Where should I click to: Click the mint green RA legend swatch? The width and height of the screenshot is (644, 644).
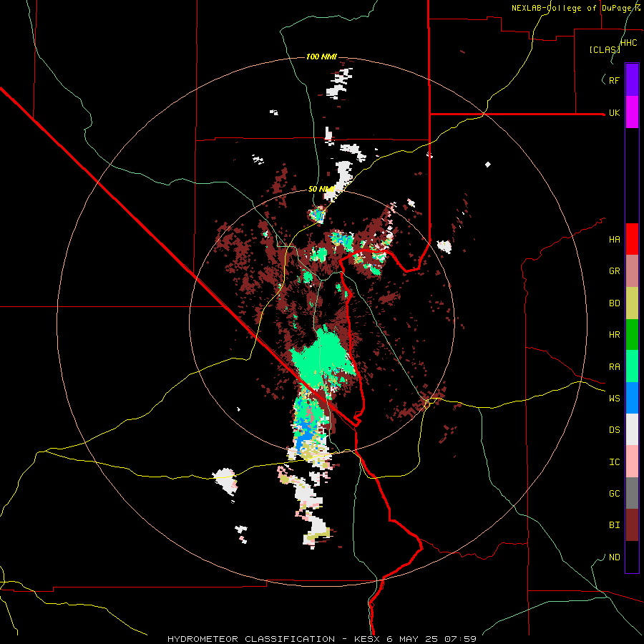click(632, 366)
